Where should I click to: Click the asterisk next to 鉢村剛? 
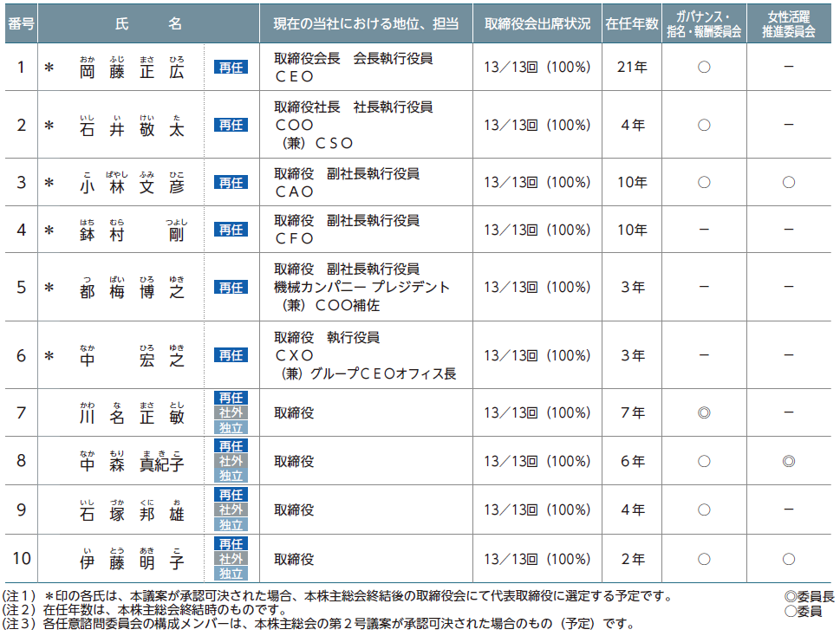[x=49, y=230]
